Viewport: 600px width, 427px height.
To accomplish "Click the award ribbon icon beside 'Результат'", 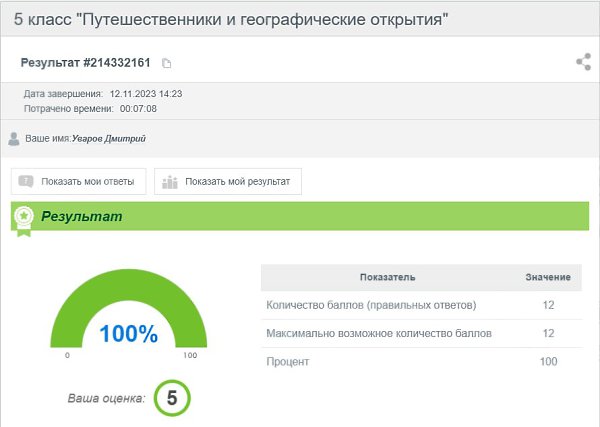I will point(23,218).
